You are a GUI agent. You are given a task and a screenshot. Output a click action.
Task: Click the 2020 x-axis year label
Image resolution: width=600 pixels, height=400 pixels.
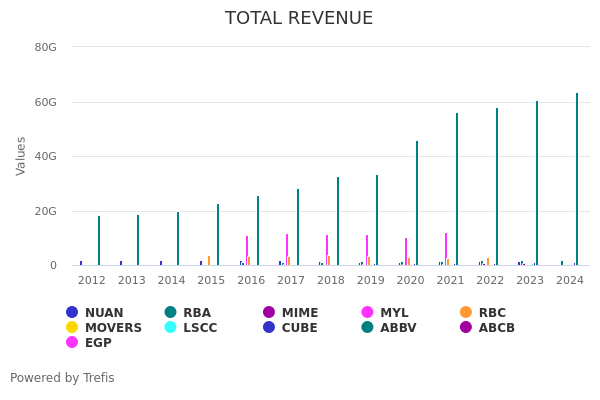[x=410, y=281]
